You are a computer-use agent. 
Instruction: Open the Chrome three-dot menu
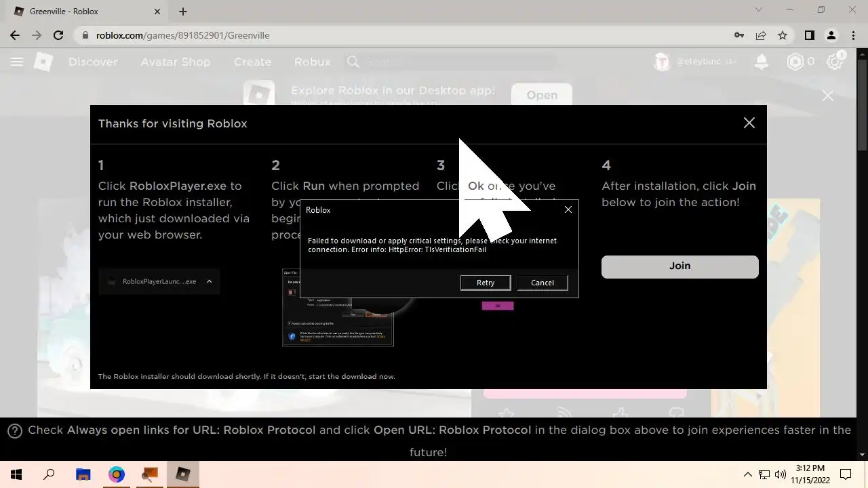click(853, 35)
